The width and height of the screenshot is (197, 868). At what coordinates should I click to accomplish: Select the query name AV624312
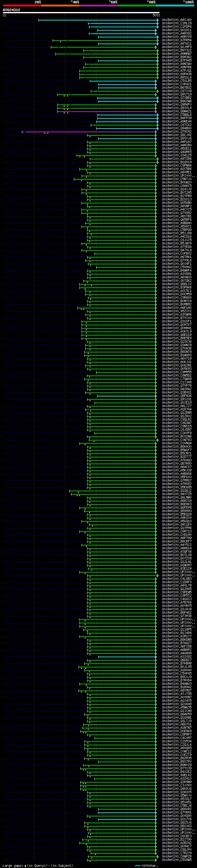[11, 10]
